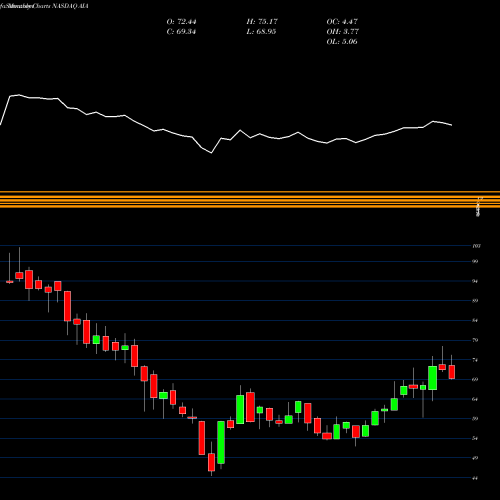Click the 'NASDAQ AIA' chart title
This screenshot has width=500, height=500.
(x=70, y=6)
